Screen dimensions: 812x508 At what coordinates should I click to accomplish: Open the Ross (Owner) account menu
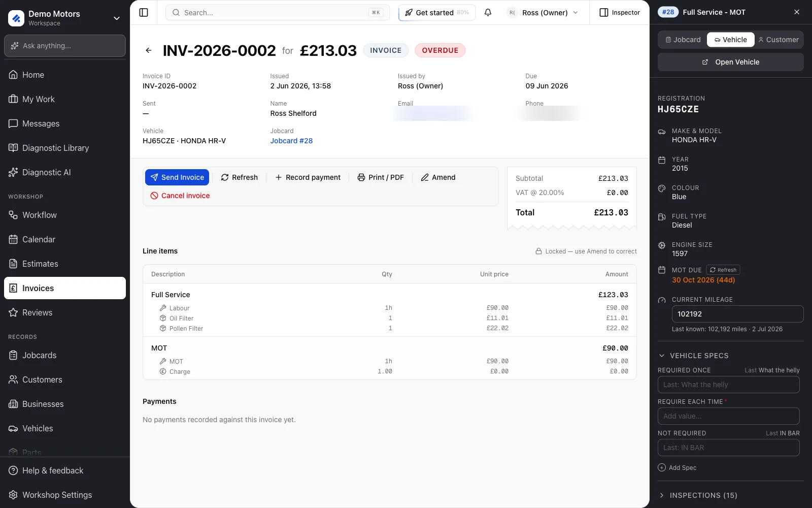544,12
